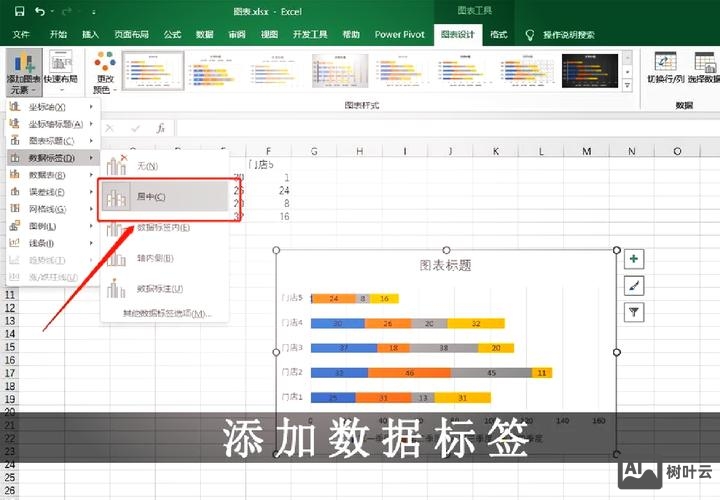The height and width of the screenshot is (500, 720).
Task: Click the 图表标题 chart title text
Action: click(x=445, y=265)
